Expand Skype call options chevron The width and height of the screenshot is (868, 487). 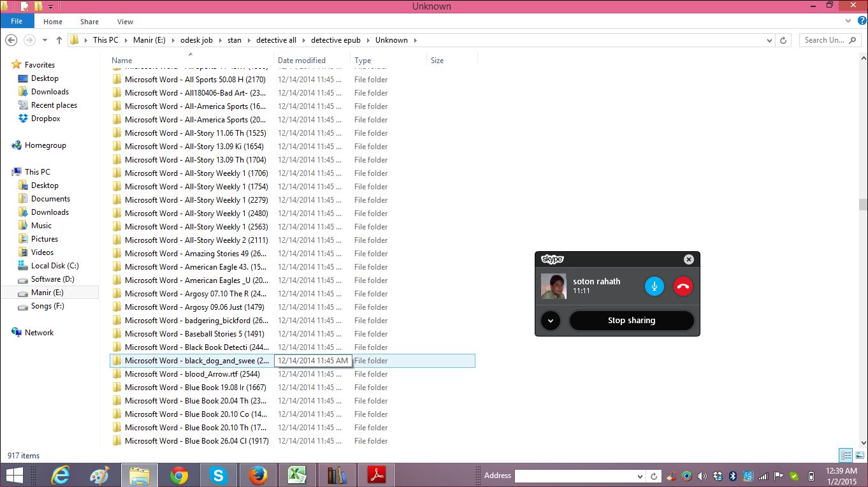point(550,321)
